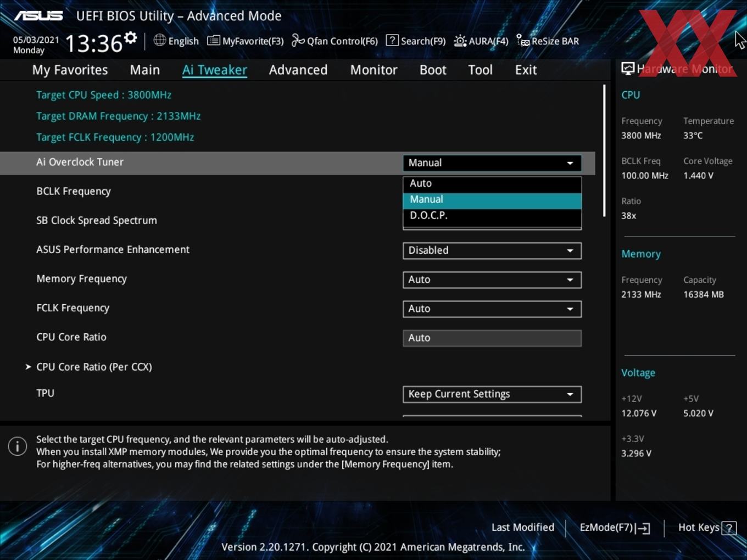Screen dimensions: 747x560
Task: Open the My Favorites tab
Action: pyautogui.click(x=70, y=70)
